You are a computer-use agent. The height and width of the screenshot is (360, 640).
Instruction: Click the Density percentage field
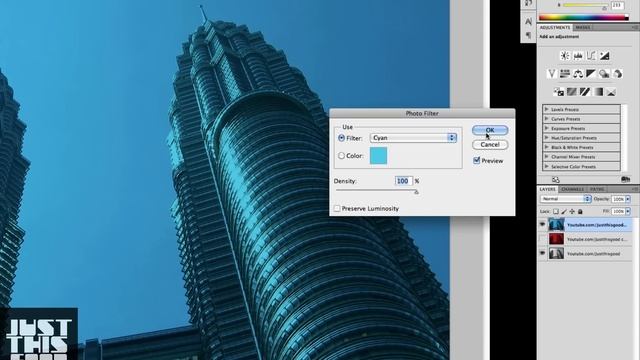point(403,181)
